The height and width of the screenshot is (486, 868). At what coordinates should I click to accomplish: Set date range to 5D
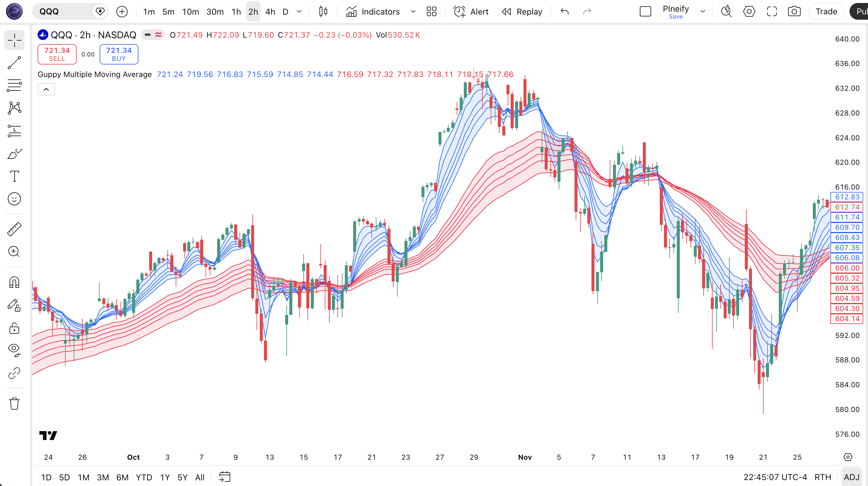click(x=64, y=477)
